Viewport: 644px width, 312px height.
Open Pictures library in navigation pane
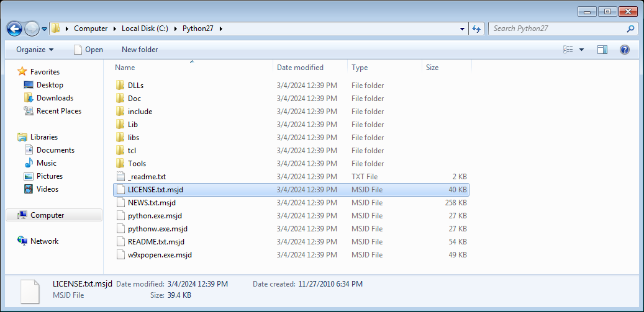point(49,176)
